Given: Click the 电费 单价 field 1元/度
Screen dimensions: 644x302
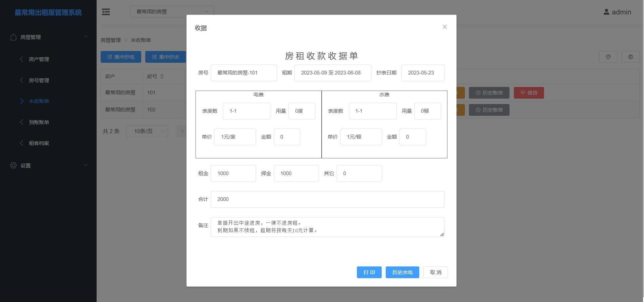Looking at the screenshot, I should [x=235, y=137].
